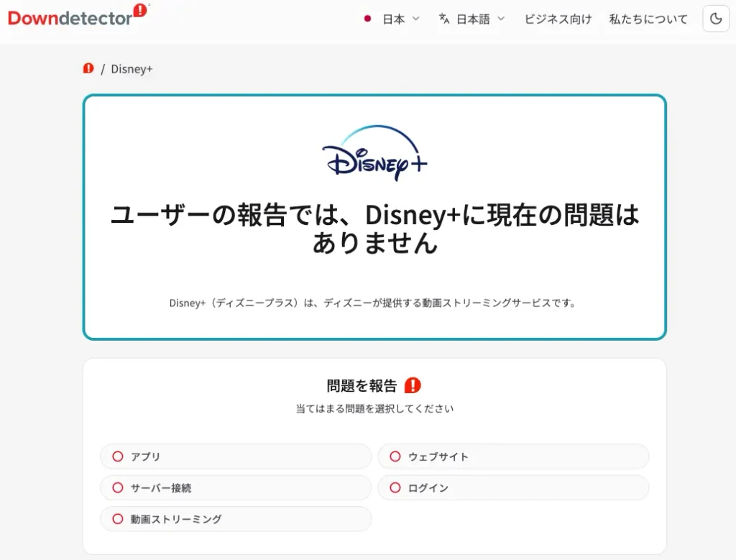
Task: Select the サーバー接続 problem option
Action: pyautogui.click(x=236, y=487)
